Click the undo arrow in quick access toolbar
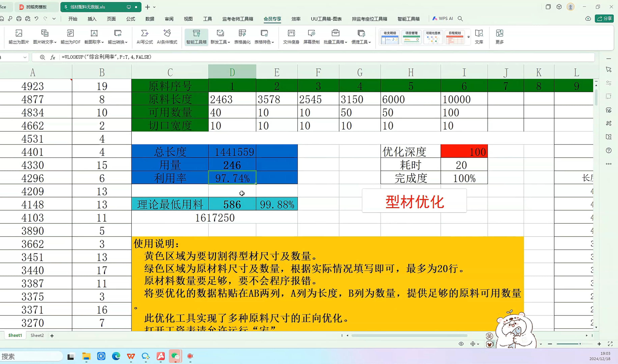 (x=36, y=19)
